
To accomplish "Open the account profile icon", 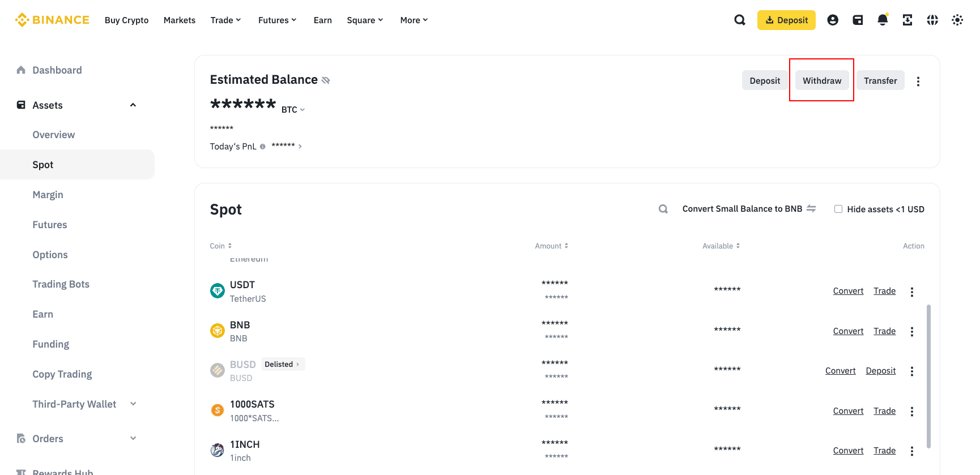I will [x=833, y=20].
